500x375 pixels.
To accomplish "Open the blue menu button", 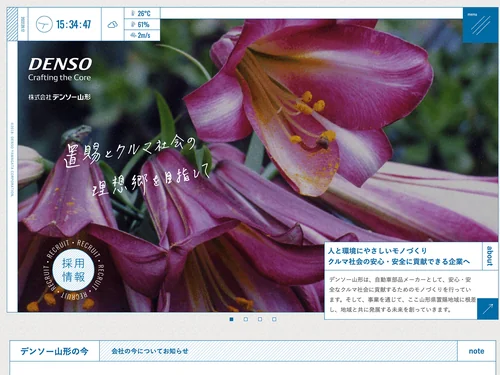I will [480, 25].
